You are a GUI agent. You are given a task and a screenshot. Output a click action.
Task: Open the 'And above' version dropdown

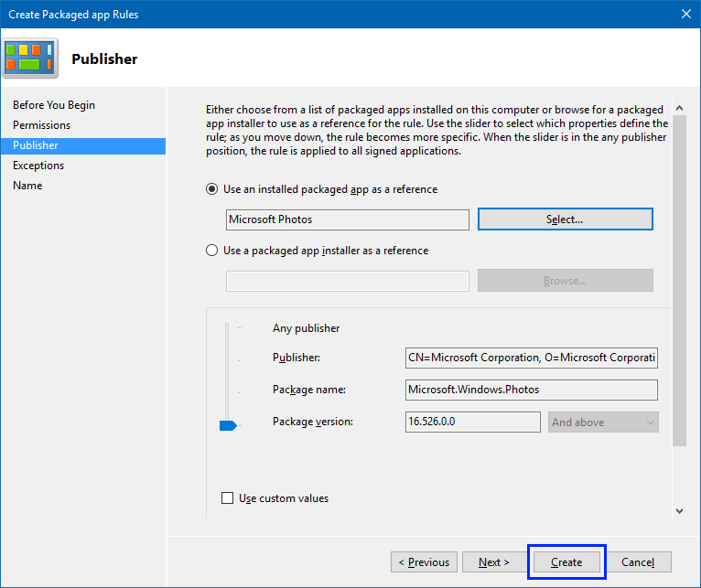pos(603,422)
